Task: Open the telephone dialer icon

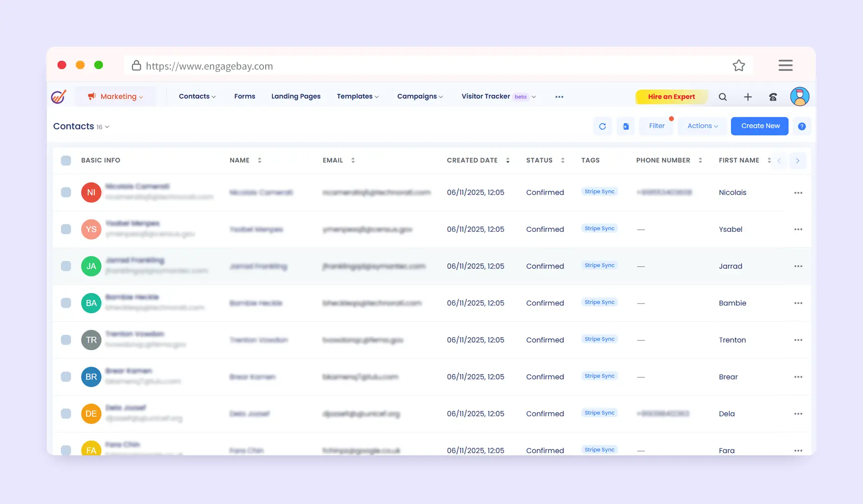Action: pyautogui.click(x=773, y=97)
